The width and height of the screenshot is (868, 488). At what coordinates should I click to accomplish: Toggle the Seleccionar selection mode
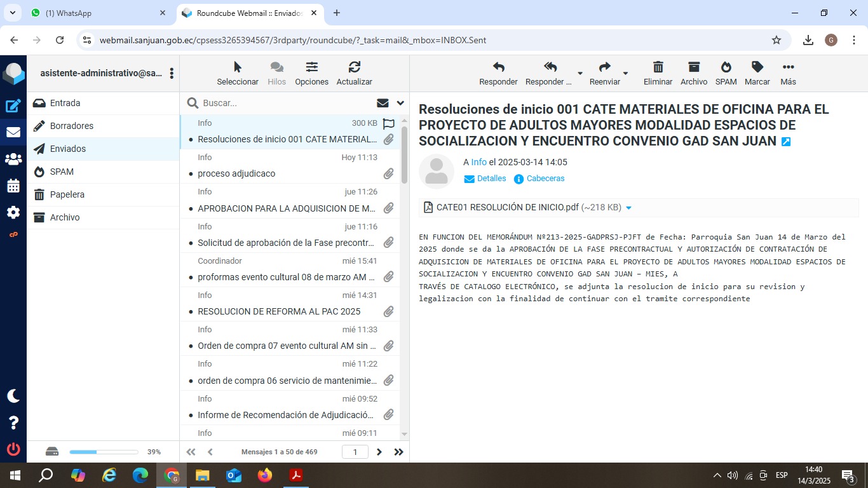tap(238, 73)
